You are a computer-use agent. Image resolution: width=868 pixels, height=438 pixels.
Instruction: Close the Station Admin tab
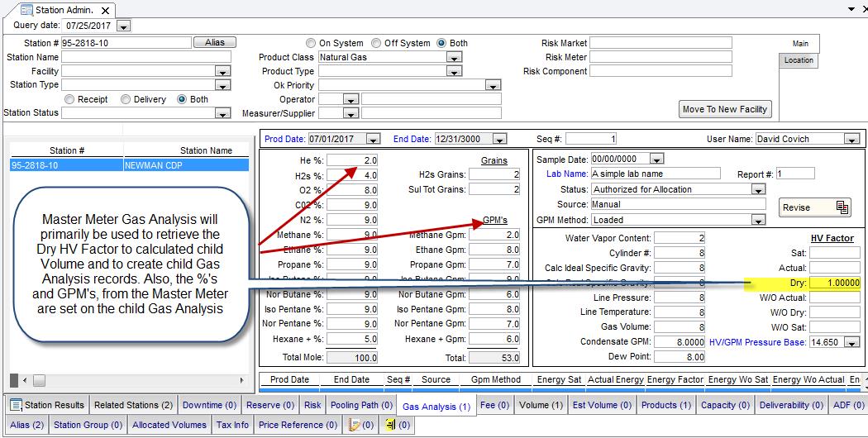[103, 11]
